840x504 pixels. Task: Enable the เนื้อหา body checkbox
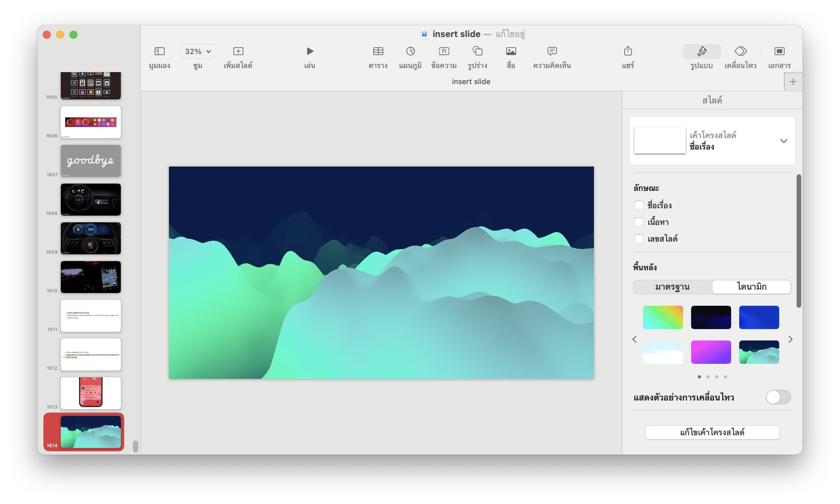coord(639,222)
